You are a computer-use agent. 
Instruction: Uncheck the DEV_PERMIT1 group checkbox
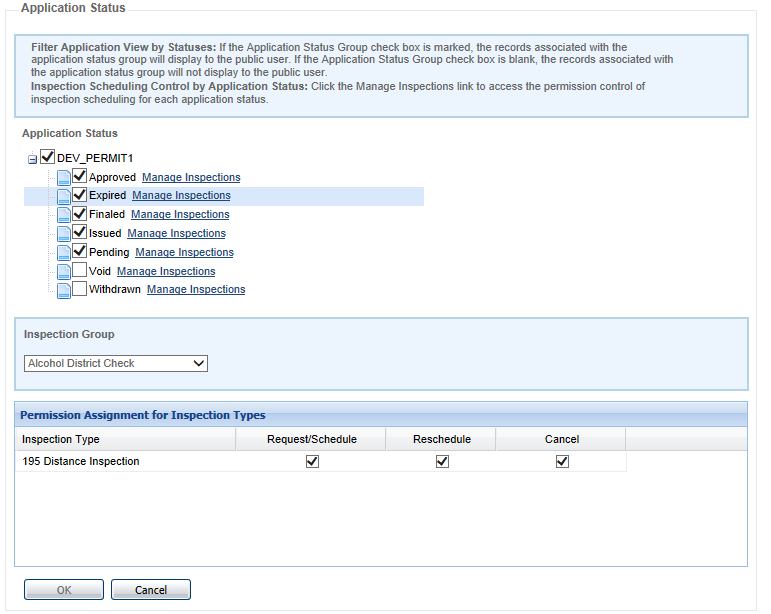(47, 157)
